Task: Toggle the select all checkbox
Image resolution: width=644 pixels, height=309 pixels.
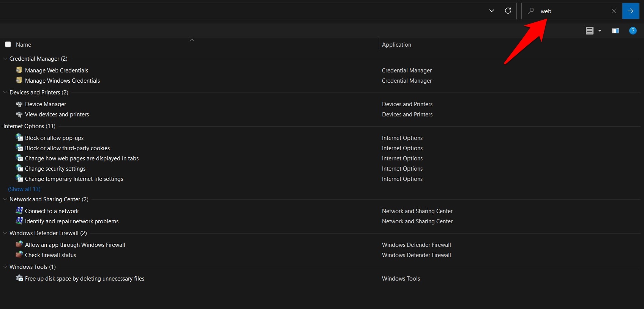Action: pos(8,44)
